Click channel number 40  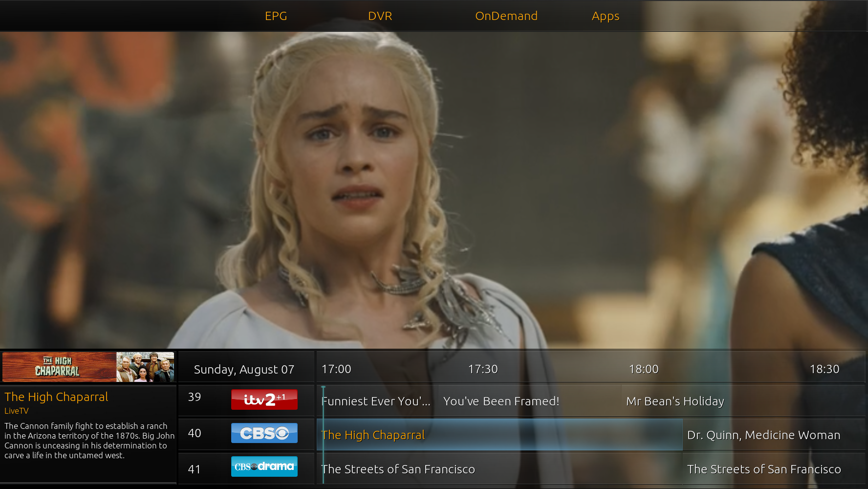(x=195, y=433)
